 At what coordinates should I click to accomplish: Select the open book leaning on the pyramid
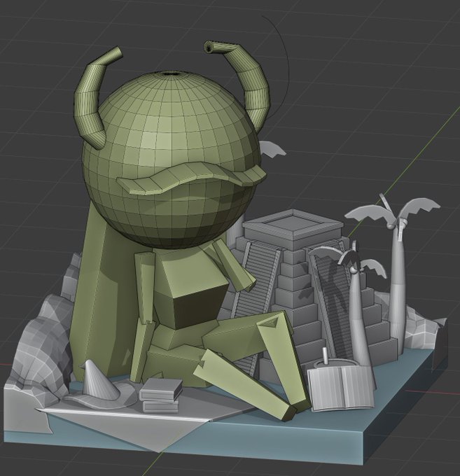click(x=341, y=388)
